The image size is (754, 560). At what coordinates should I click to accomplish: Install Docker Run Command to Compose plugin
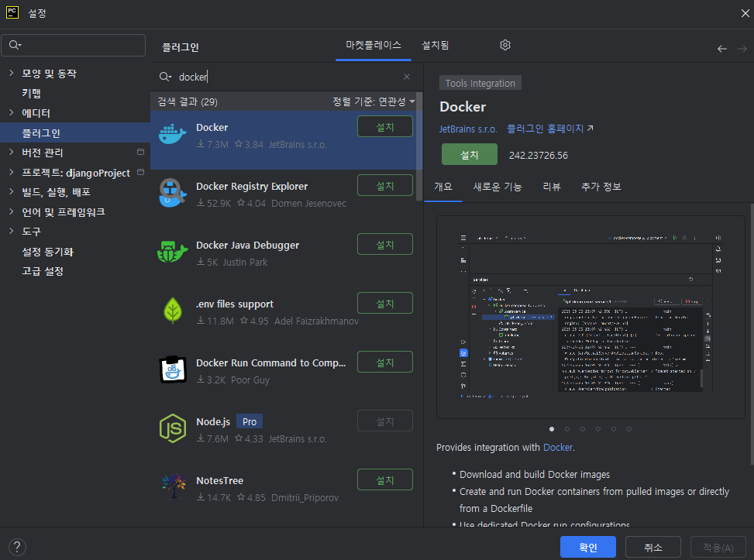(x=384, y=362)
